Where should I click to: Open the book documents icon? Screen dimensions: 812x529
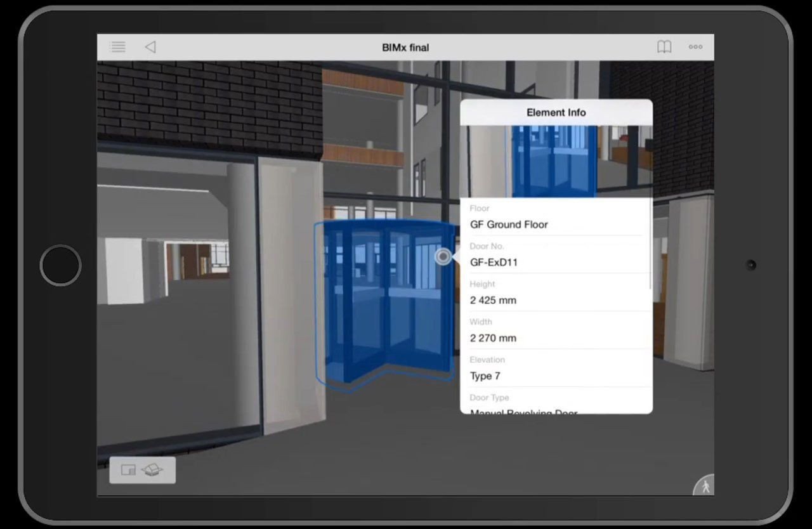(664, 47)
